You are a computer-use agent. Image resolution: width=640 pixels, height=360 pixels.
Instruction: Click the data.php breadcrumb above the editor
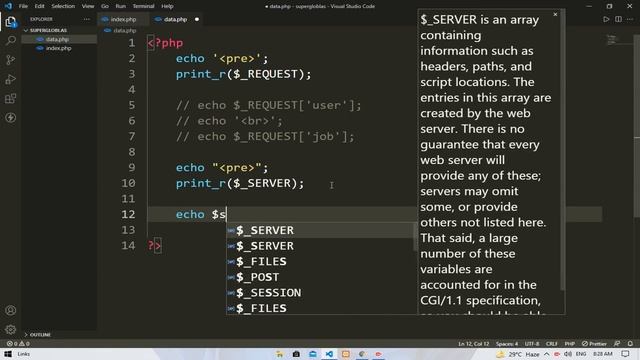click(124, 31)
